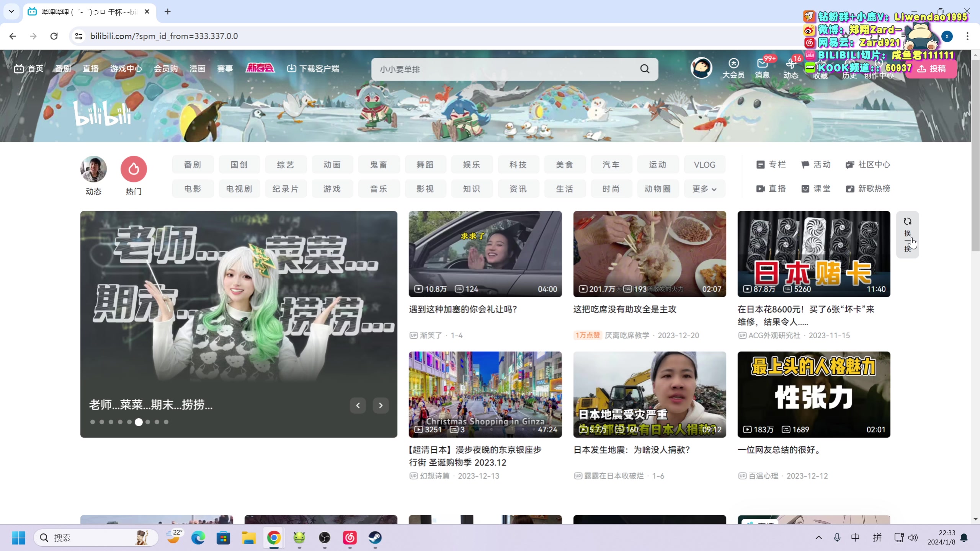Open the 消息 messages icon
980x551 pixels.
(x=762, y=64)
